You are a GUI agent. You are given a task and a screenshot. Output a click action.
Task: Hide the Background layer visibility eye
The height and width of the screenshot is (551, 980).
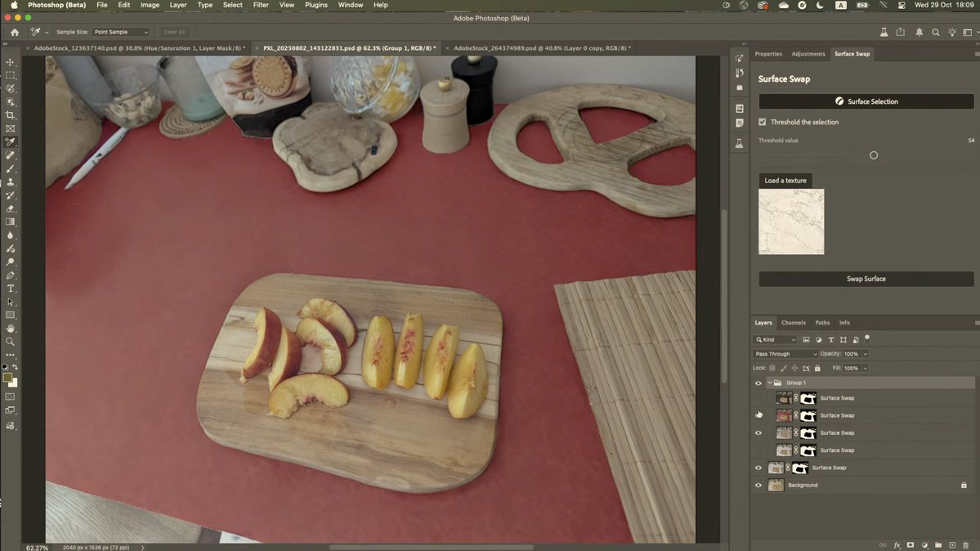click(758, 485)
